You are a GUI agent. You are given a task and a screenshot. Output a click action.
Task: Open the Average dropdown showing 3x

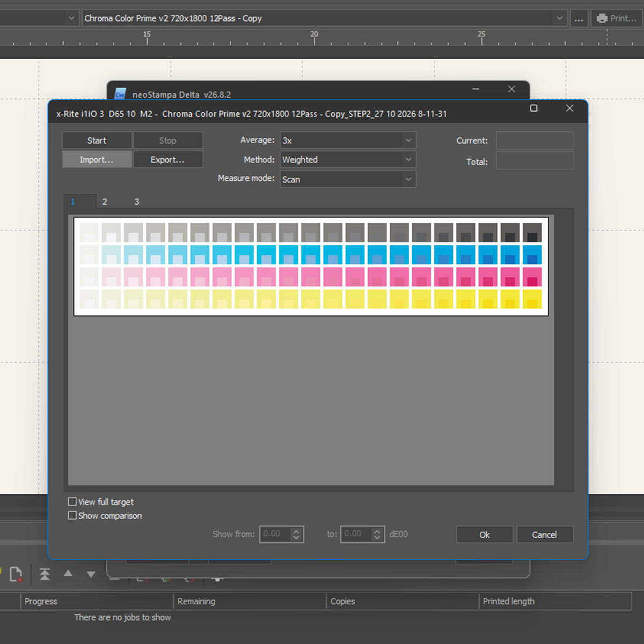point(348,141)
